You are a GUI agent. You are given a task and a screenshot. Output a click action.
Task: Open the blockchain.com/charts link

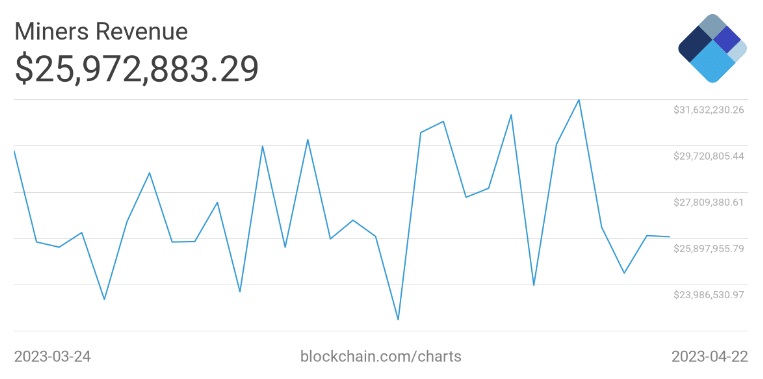point(381,356)
